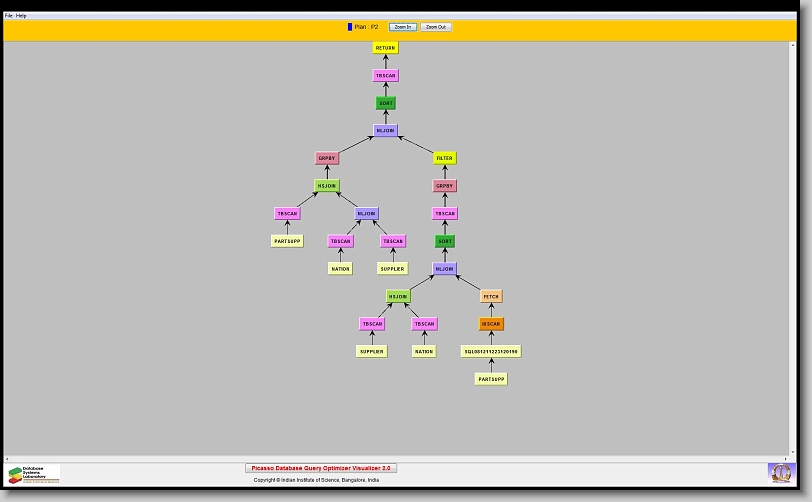812x502 pixels.
Task: Click the yellow RETURN node
Action: tap(385, 48)
